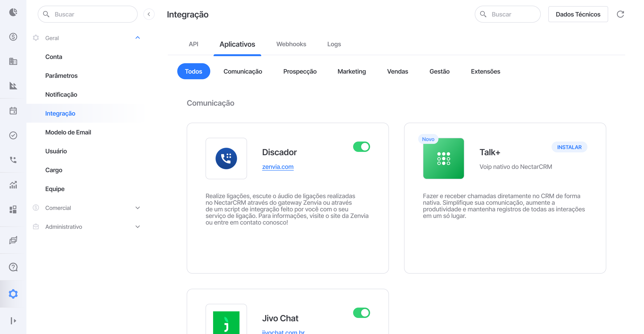644x334 pixels.
Task: Expand the Comercial section chevron
Action: click(137, 208)
